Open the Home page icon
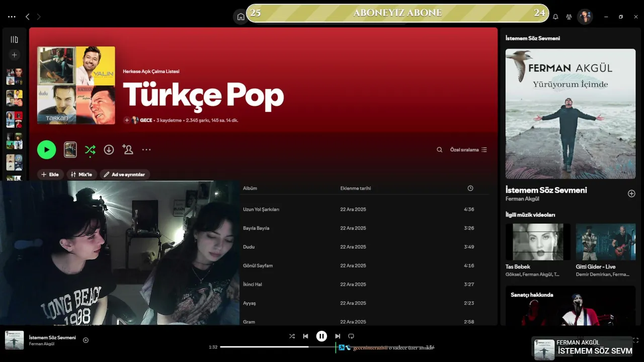The height and width of the screenshot is (362, 644). (x=240, y=17)
